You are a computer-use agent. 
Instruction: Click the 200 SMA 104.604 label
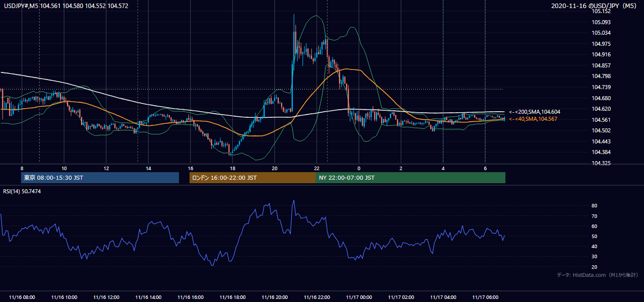535,112
